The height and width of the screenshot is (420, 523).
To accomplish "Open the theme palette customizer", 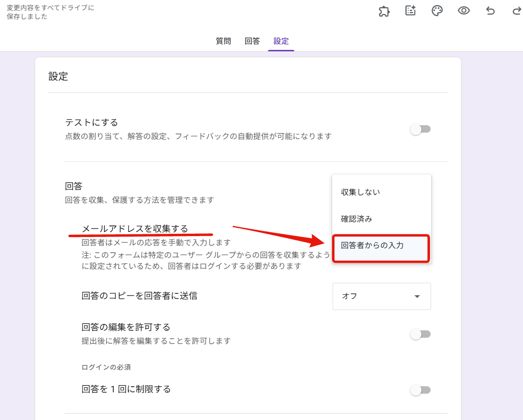I will tap(437, 11).
